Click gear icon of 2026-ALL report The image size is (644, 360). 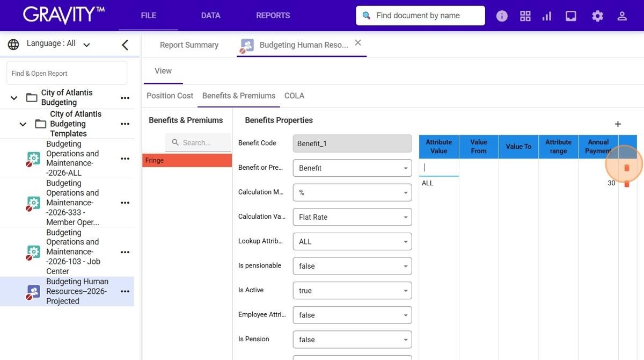[33, 159]
